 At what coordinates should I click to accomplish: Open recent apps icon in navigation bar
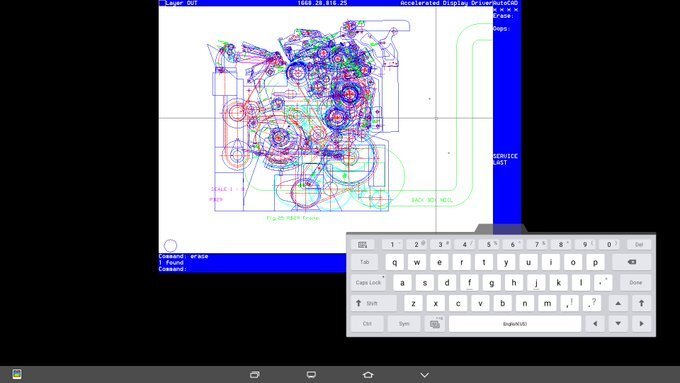255,375
